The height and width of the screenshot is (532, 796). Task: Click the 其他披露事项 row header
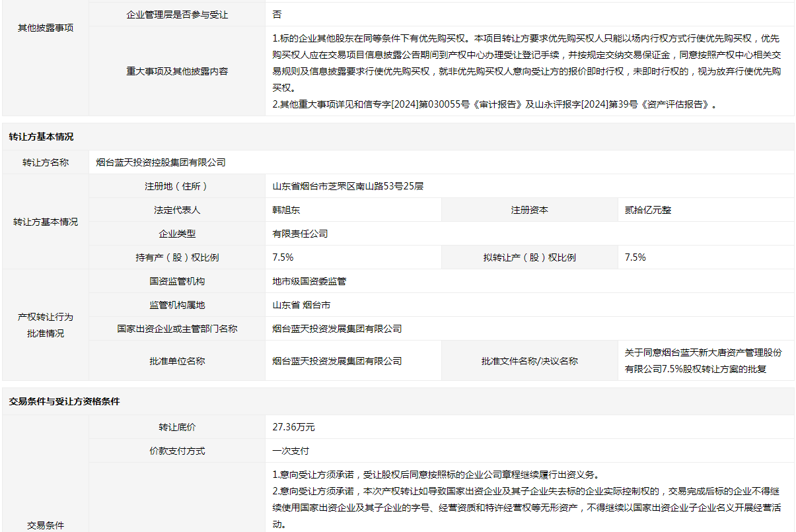tap(46, 28)
